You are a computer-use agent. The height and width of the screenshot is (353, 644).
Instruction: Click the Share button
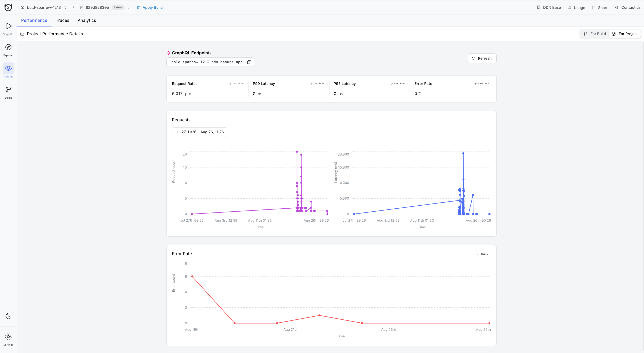(x=600, y=7)
